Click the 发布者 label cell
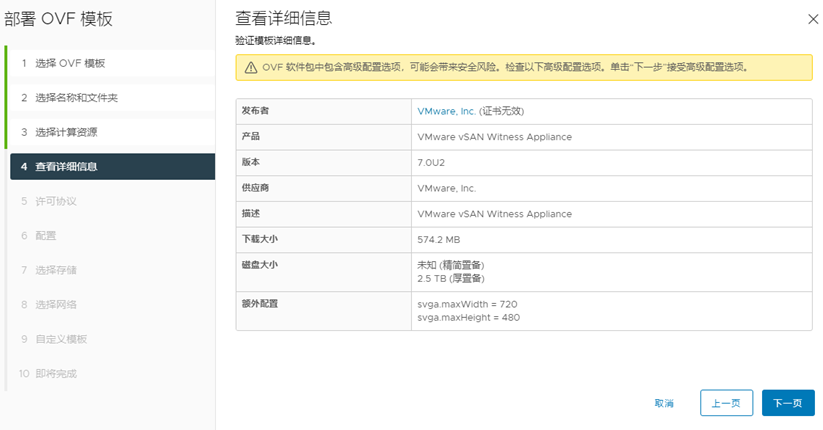The image size is (823, 430). 324,111
